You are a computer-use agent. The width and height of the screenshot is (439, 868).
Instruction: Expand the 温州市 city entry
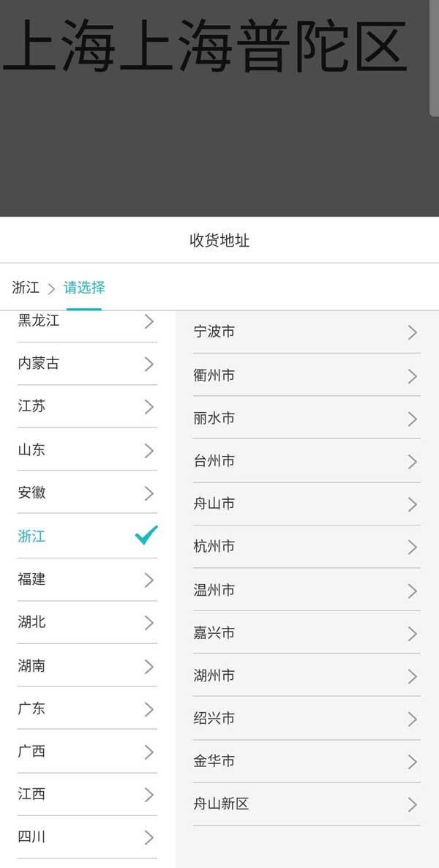click(x=214, y=590)
